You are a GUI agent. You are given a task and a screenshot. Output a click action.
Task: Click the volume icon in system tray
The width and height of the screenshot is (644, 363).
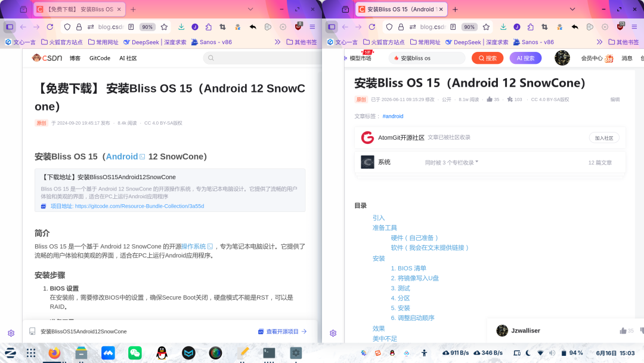point(552,353)
